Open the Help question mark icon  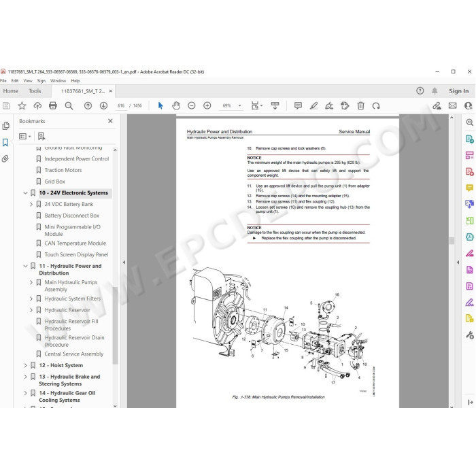pyautogui.click(x=420, y=90)
